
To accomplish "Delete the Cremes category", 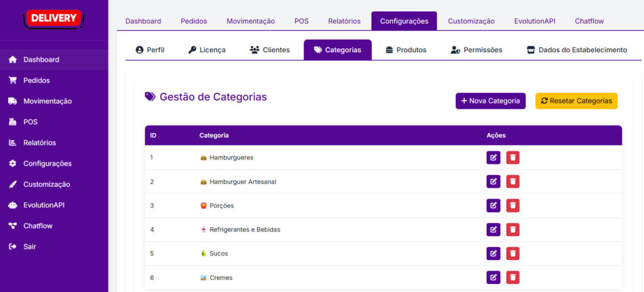I will coord(513,278).
